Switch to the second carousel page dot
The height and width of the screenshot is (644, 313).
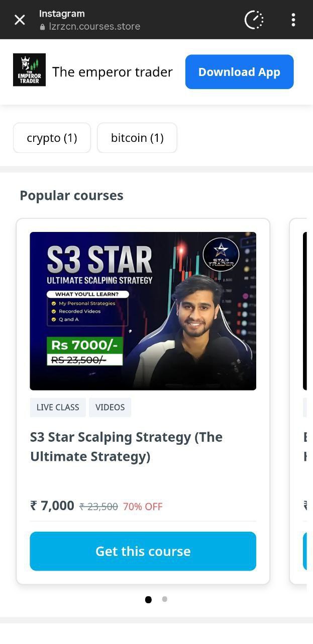click(165, 599)
